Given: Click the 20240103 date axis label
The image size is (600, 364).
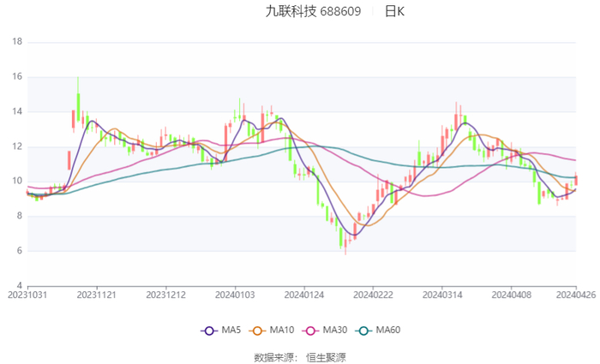Looking at the screenshot, I should (x=234, y=295).
